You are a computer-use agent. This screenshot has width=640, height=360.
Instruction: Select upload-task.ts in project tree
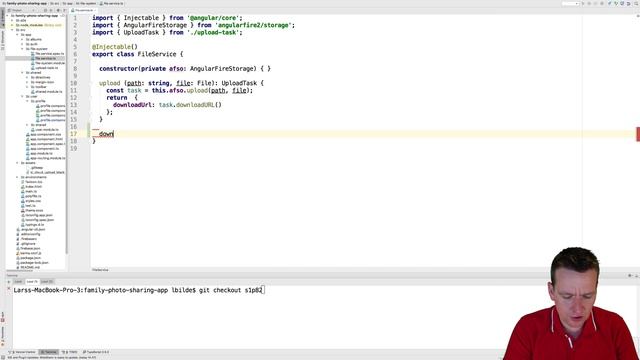[45, 68]
